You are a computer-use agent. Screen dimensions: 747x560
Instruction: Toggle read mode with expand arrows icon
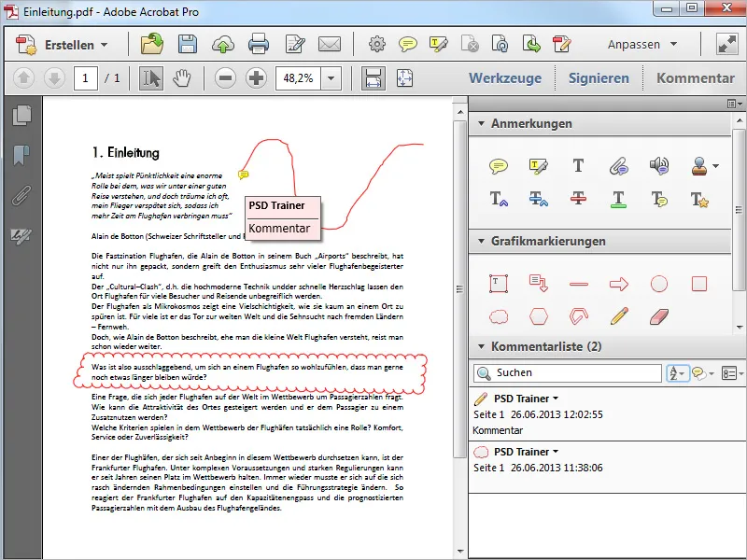pos(727,44)
